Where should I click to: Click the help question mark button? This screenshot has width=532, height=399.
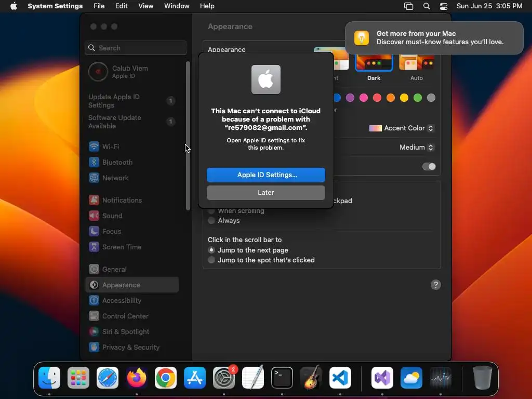pos(436,285)
